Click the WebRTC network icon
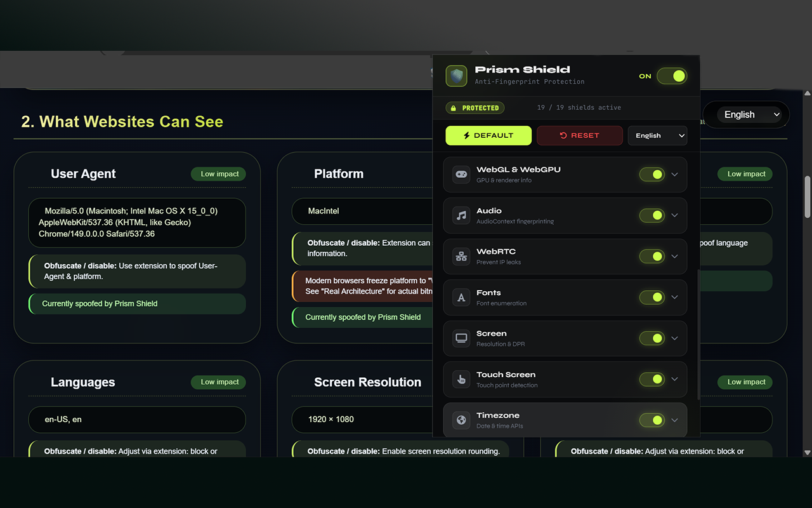Image resolution: width=812 pixels, height=508 pixels. (x=461, y=257)
